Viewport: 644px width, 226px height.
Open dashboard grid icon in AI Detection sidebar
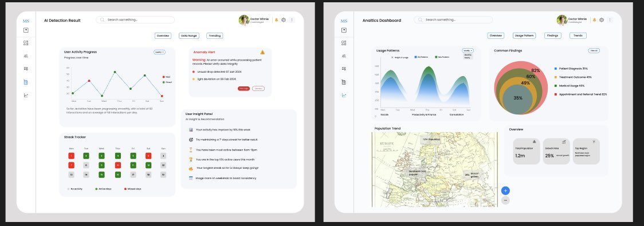26,43
